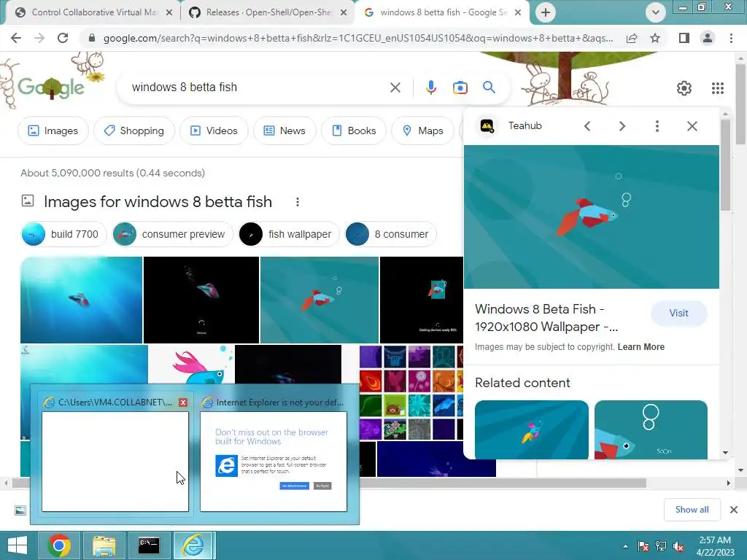Open Command Prompt from the taskbar

149,545
